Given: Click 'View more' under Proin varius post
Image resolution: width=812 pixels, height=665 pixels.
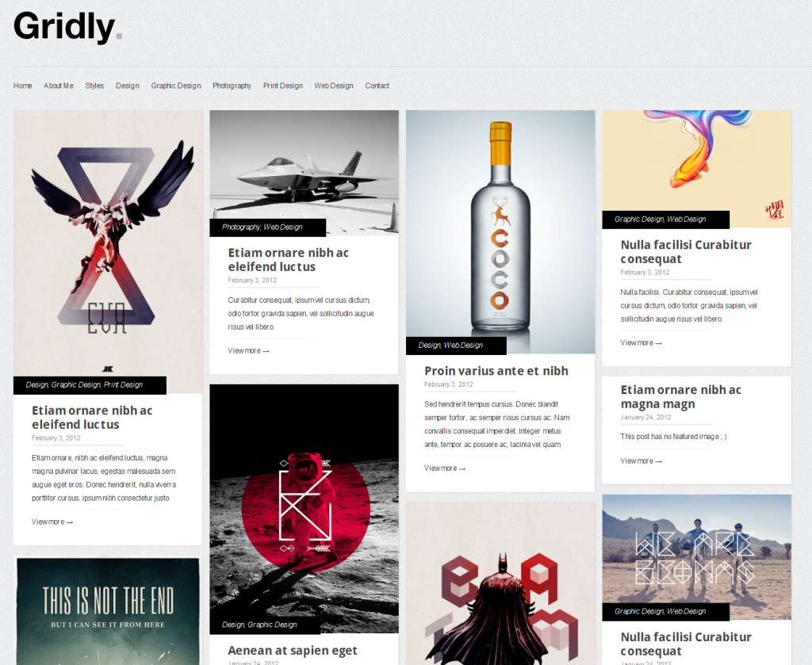Looking at the screenshot, I should click(445, 468).
